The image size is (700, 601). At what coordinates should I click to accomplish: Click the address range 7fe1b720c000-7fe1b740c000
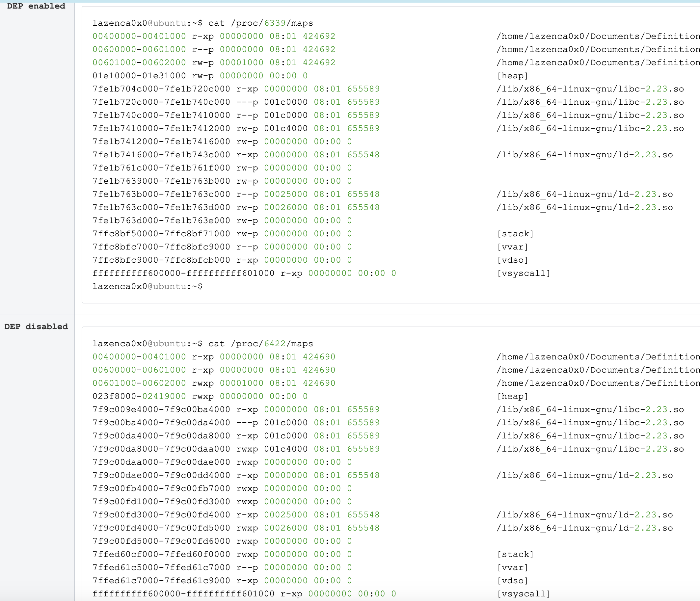161,102
